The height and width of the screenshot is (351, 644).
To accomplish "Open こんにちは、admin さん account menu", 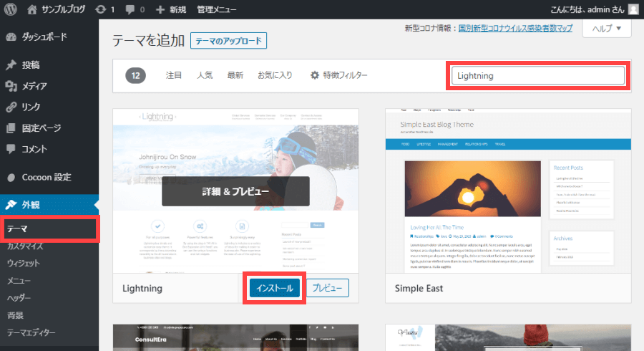I will pyautogui.click(x=587, y=9).
